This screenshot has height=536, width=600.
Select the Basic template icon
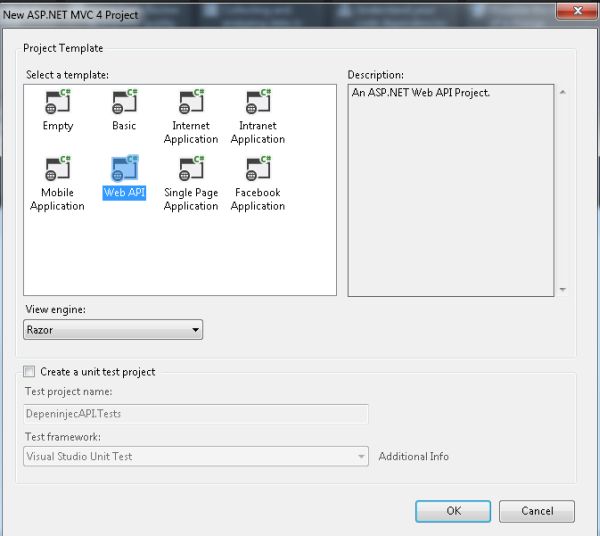pyautogui.click(x=124, y=102)
